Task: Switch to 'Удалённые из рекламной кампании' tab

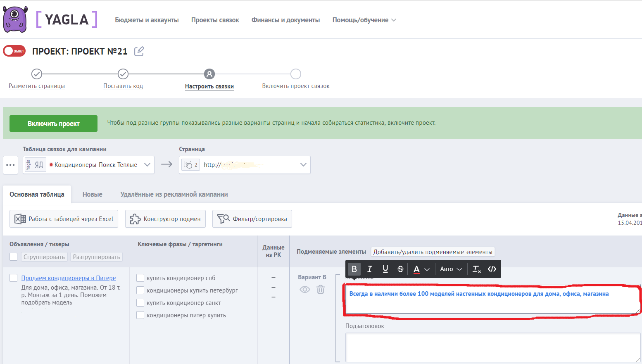Action: 174,194
